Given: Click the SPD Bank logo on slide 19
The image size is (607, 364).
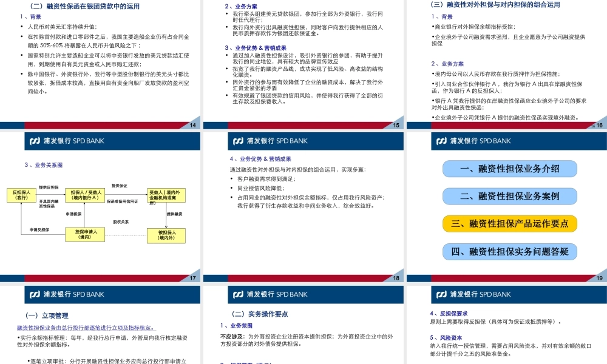Looking at the screenshot, I should (473, 141).
